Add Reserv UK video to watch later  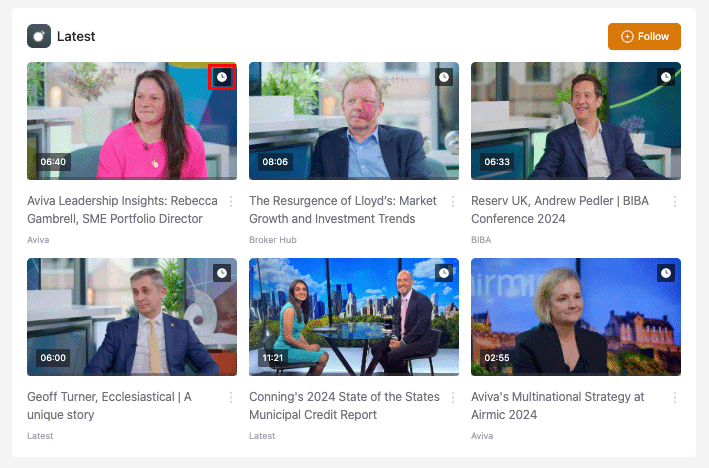click(666, 77)
